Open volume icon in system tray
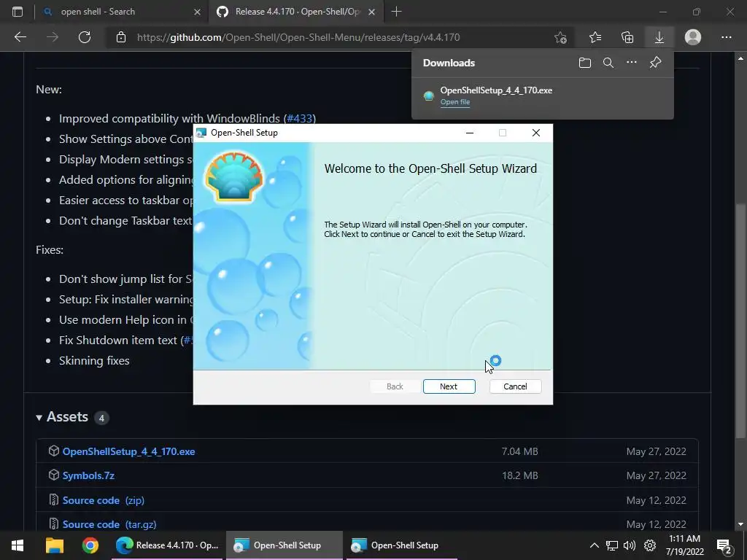This screenshot has height=560, width=747. 630,545
